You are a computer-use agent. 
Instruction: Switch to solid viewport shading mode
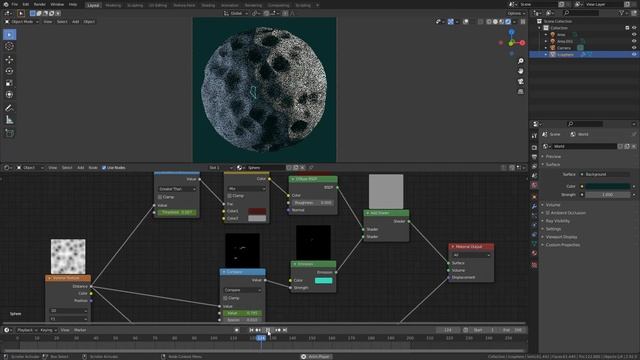(495, 22)
